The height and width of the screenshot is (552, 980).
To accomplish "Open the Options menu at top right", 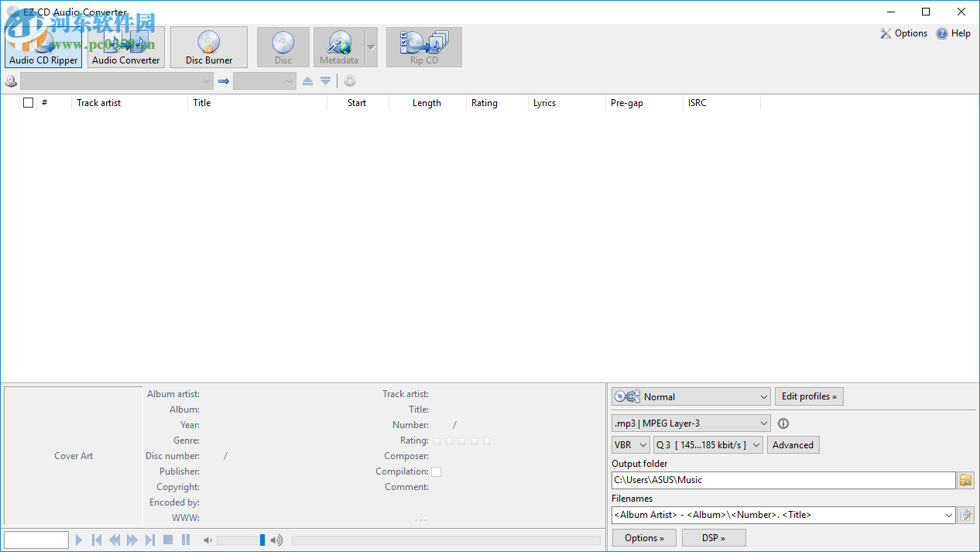I will tap(903, 33).
